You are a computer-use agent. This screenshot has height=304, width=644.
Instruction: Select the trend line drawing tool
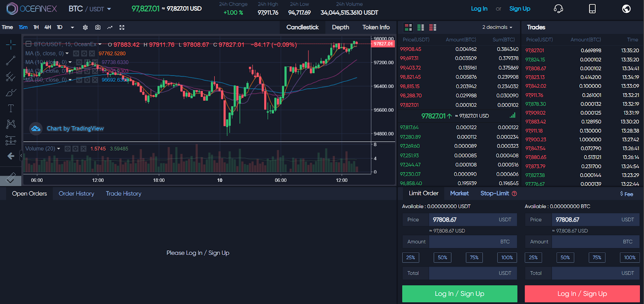(11, 60)
